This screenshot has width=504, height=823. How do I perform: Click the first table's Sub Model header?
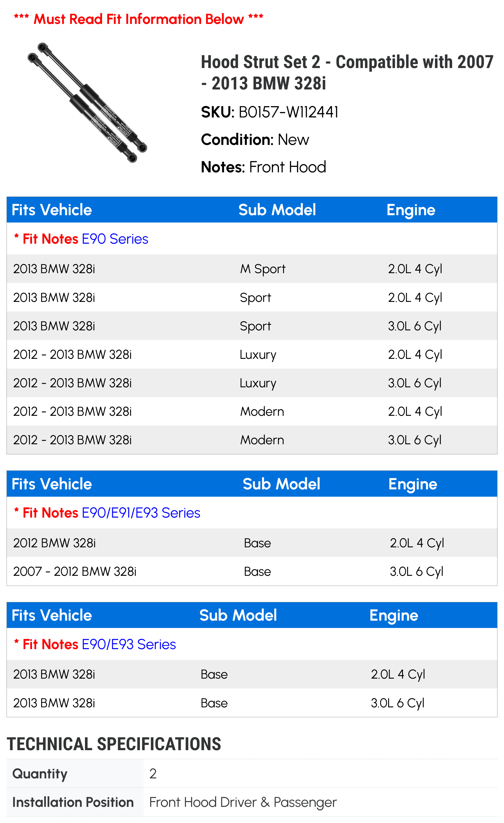click(277, 210)
